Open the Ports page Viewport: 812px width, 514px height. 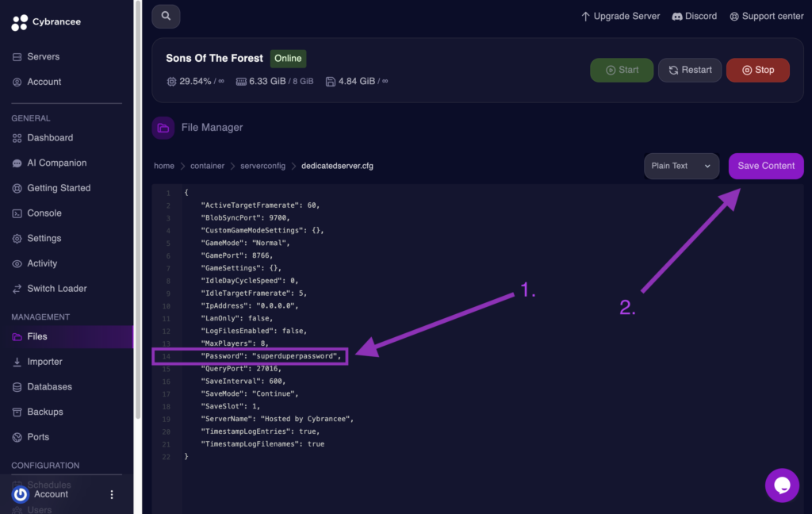[38, 437]
